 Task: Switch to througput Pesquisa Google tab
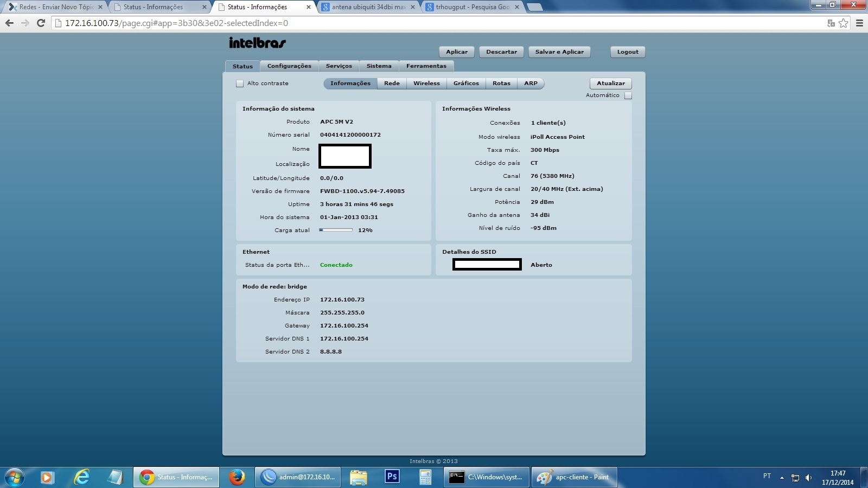pos(473,7)
